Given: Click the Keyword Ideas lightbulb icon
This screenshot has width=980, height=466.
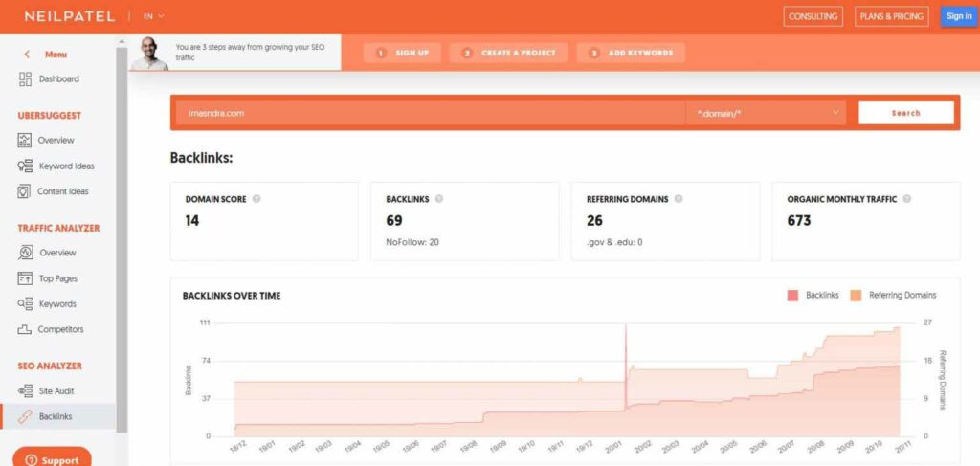Looking at the screenshot, I should click(x=25, y=166).
